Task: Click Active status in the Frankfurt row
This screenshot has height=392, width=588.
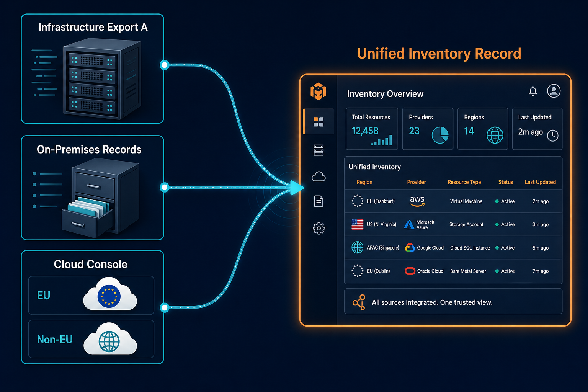Action: coord(505,201)
